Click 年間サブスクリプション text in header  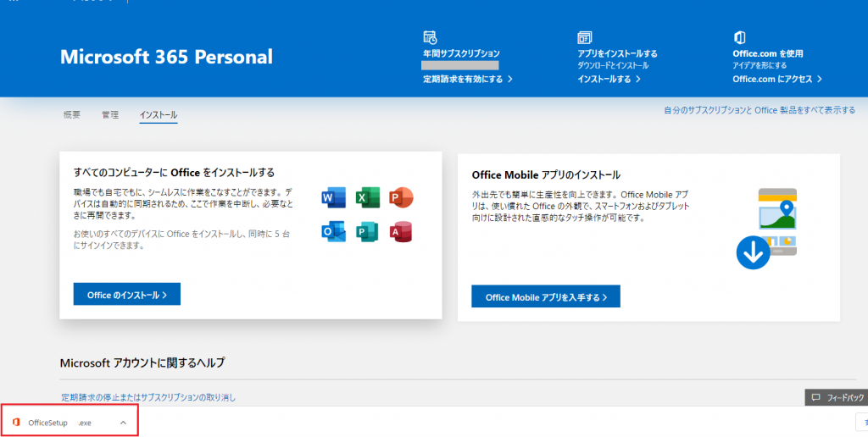(x=461, y=53)
